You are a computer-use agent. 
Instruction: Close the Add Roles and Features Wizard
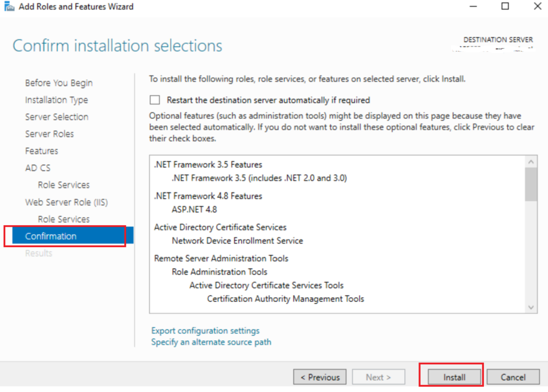pyautogui.click(x=537, y=6)
